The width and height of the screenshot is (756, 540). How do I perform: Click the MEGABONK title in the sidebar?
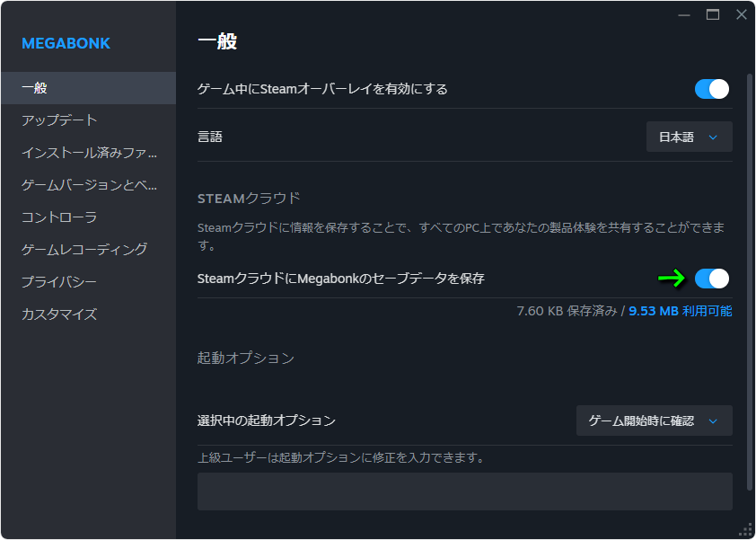coord(66,43)
